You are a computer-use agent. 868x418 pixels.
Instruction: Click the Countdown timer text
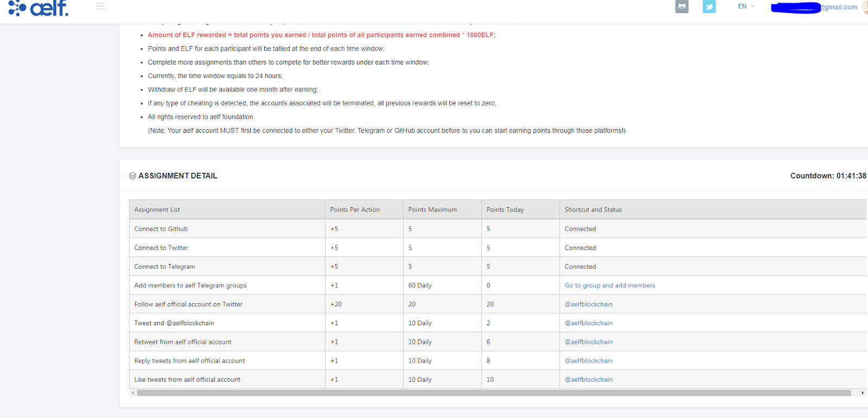(x=828, y=176)
